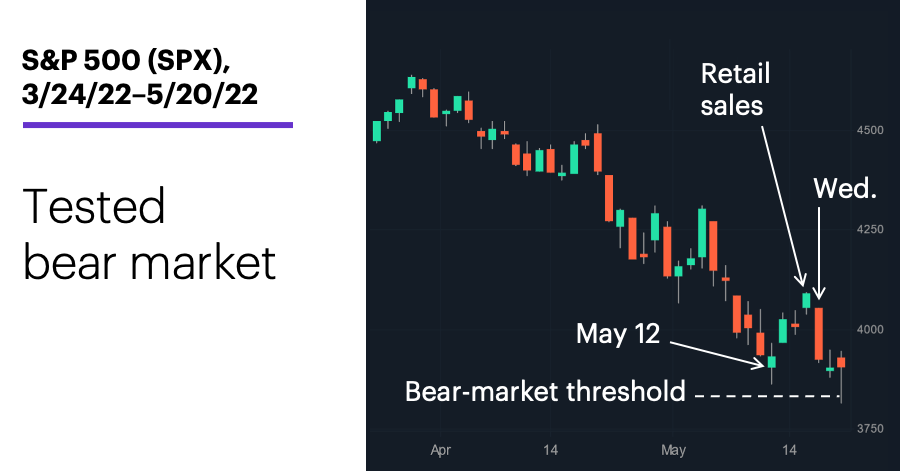Screen dimensions: 900x471
Task: Click the 'May' date axis label
Action: point(673,450)
